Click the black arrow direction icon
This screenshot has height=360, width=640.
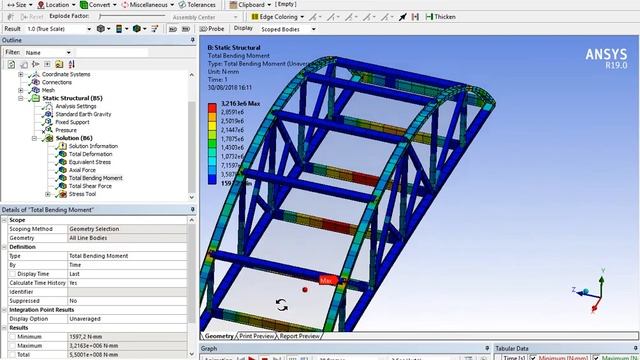pyautogui.click(x=402, y=17)
